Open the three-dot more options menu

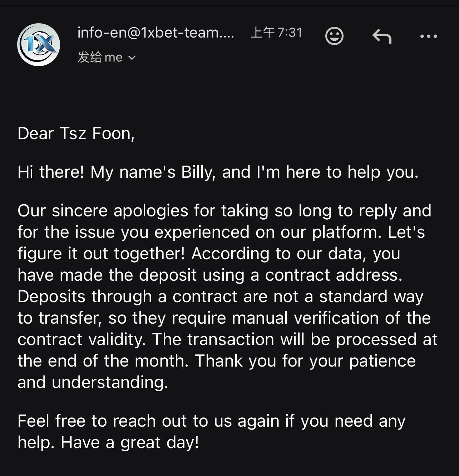428,36
